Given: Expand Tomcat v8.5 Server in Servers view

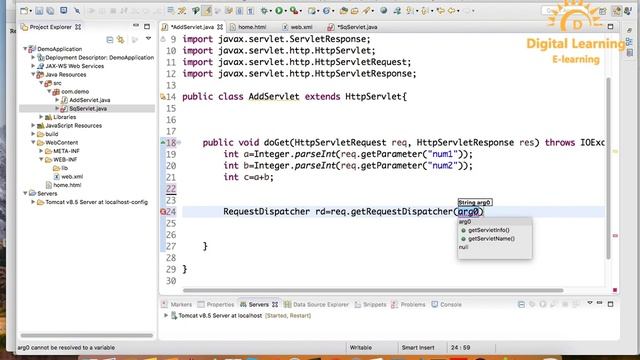Looking at the screenshot, I should coord(166,316).
